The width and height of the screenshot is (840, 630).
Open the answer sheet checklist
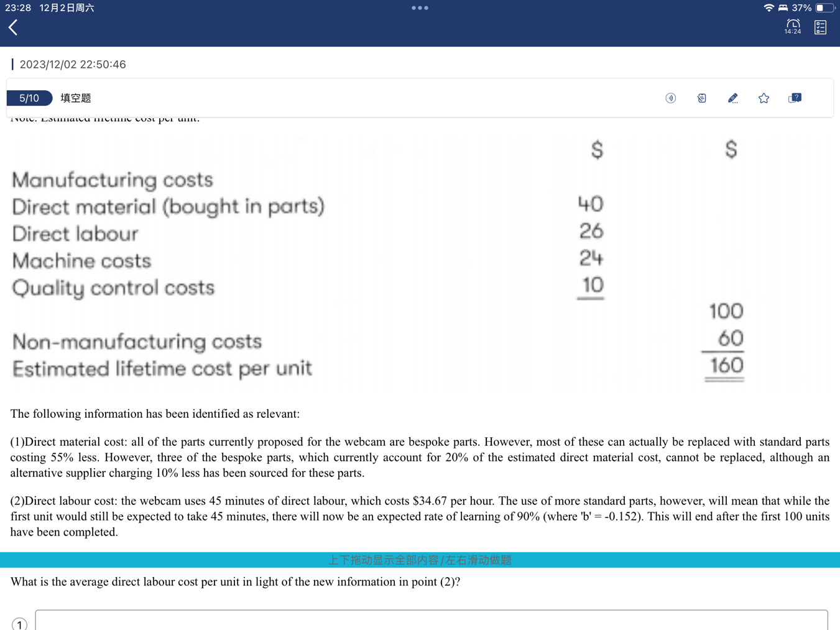(820, 27)
